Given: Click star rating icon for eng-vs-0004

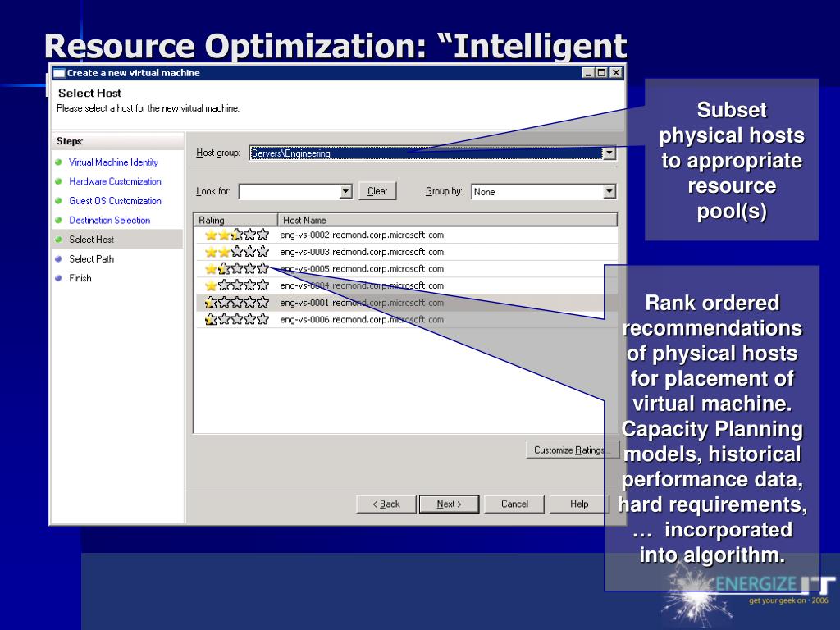Looking at the screenshot, I should [237, 285].
